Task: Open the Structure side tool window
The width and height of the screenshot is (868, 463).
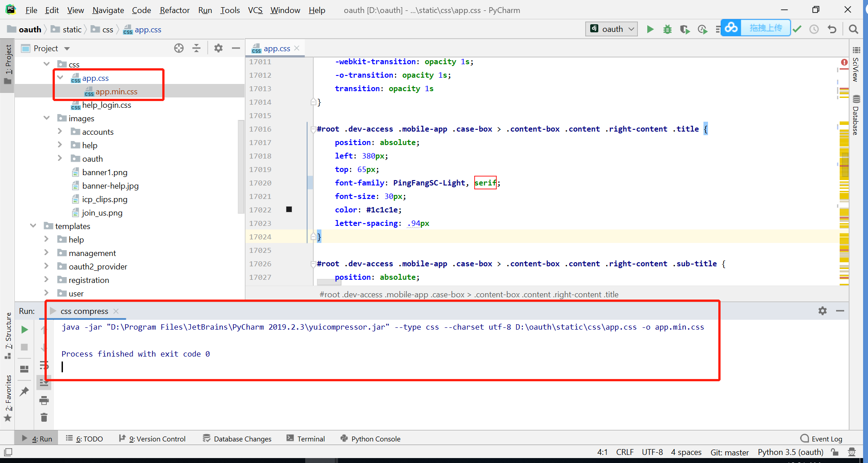Action: pos(8,335)
